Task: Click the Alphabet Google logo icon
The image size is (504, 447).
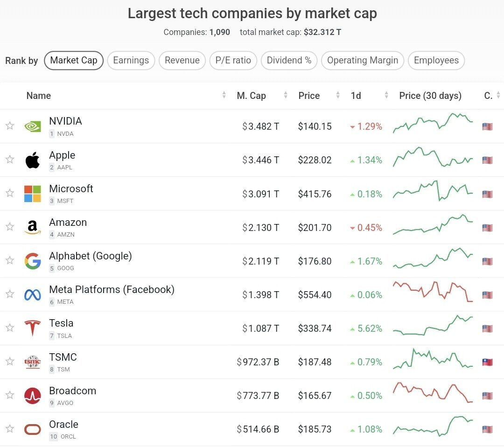Action: tap(33, 261)
